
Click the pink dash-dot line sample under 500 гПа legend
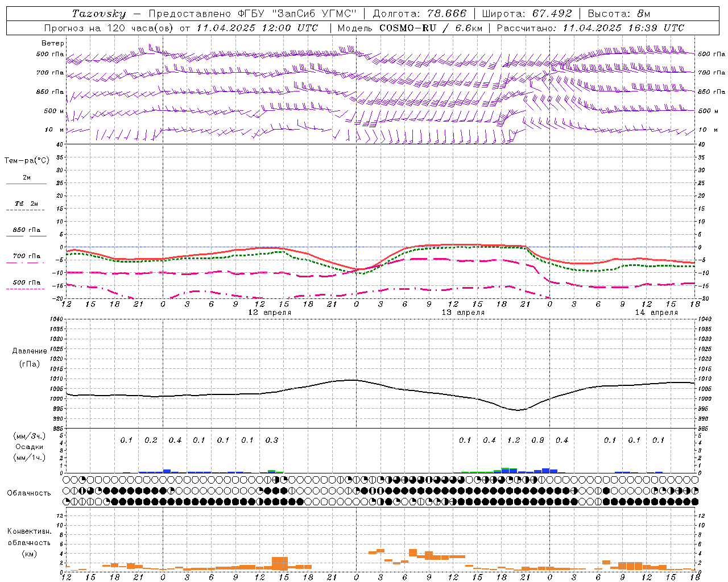(x=25, y=289)
